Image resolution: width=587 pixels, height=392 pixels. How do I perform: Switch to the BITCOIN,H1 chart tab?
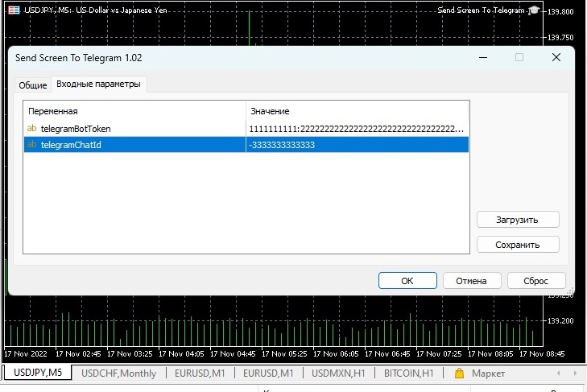point(408,373)
